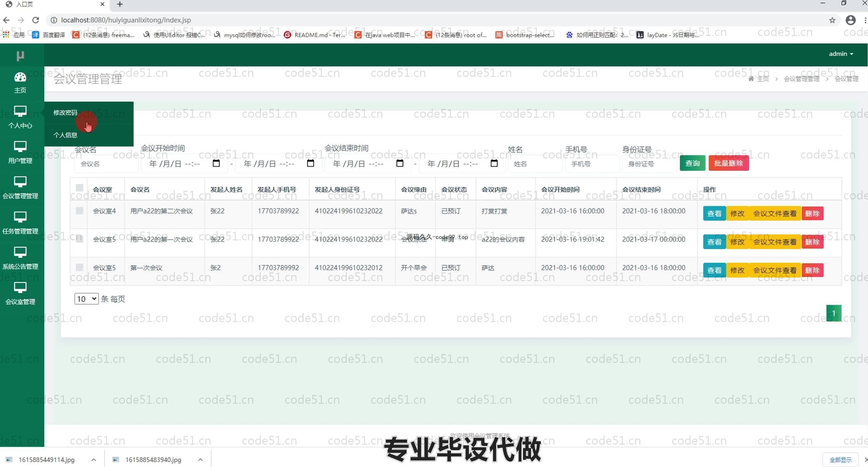Click red 批量删除 button
Image resolution: width=868 pixels, height=467 pixels.
pyautogui.click(x=728, y=163)
